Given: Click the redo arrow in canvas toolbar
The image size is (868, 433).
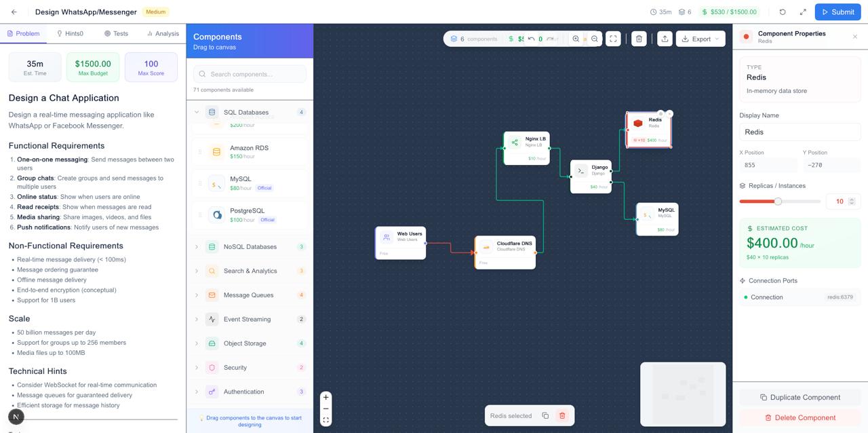Looking at the screenshot, I should [550, 39].
